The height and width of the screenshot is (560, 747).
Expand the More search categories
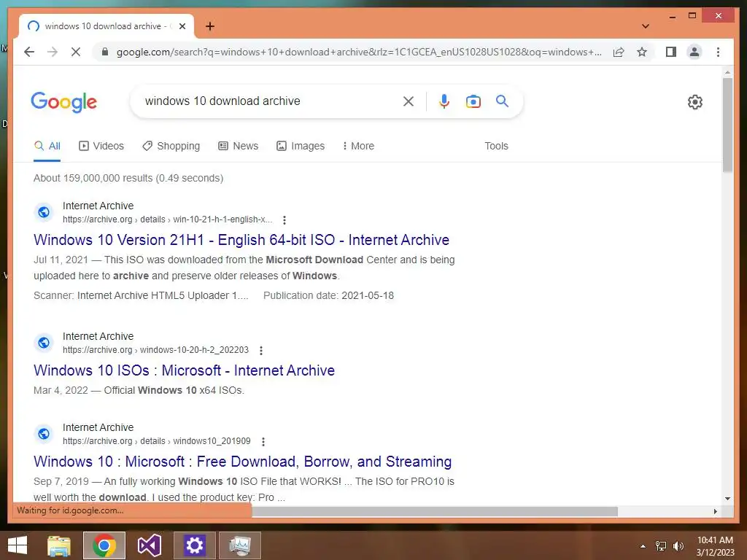pos(358,146)
